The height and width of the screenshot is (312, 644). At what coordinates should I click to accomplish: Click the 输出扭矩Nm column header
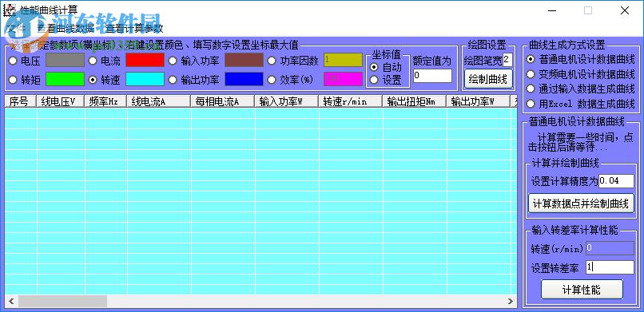pyautogui.click(x=415, y=101)
